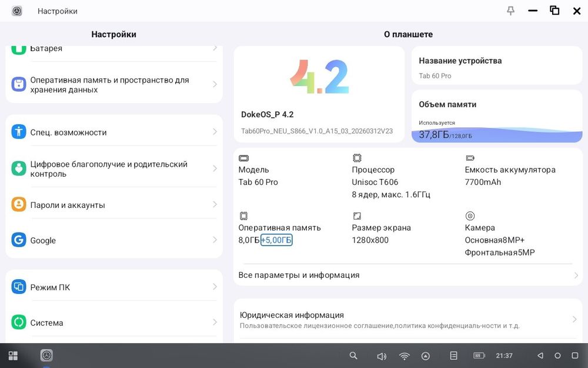Click "7700mAh" battery value
The image size is (588, 368).
(x=483, y=182)
